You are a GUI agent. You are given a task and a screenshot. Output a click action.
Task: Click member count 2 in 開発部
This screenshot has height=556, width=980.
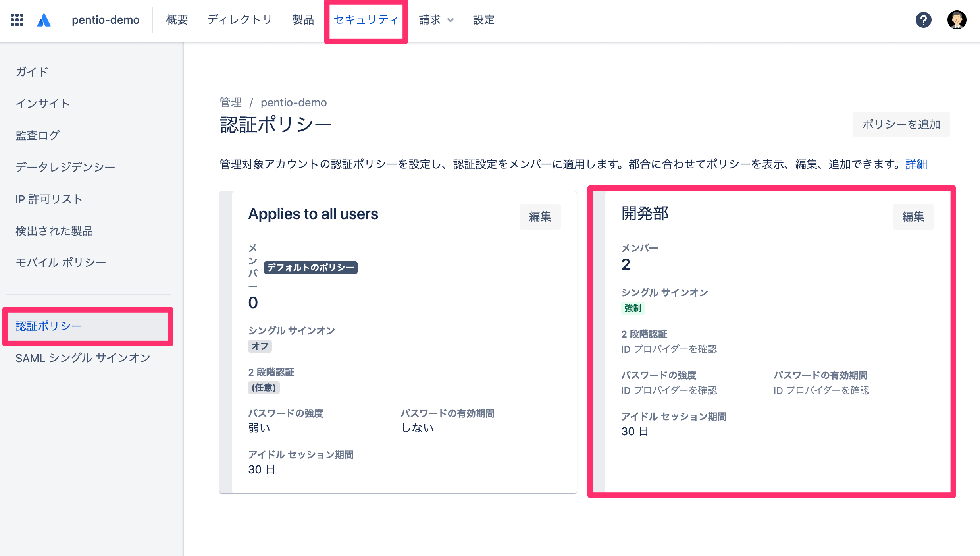(626, 264)
